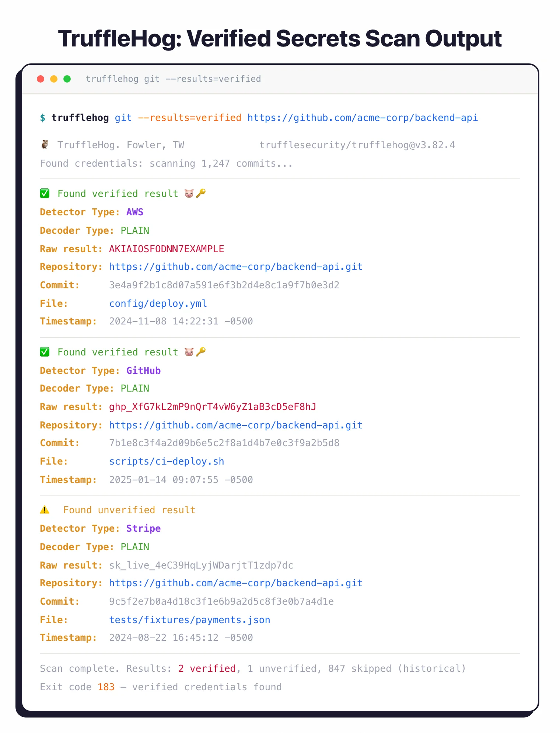This screenshot has height=733, width=560.
Task: Click the red close window dot
Action: point(41,79)
